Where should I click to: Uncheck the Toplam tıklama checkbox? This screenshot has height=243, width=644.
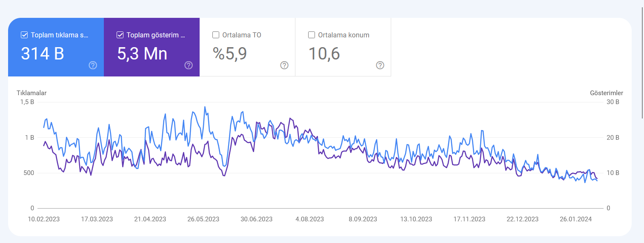tap(24, 35)
